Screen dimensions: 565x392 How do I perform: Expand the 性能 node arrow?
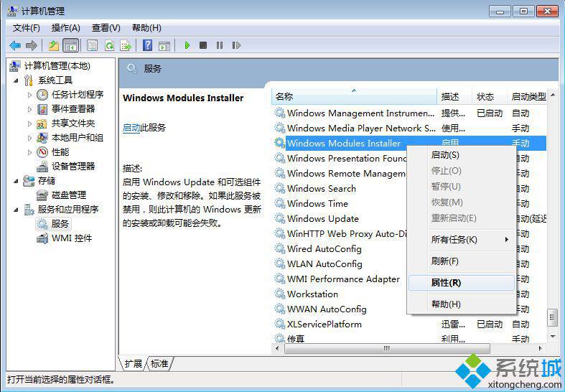coord(30,152)
